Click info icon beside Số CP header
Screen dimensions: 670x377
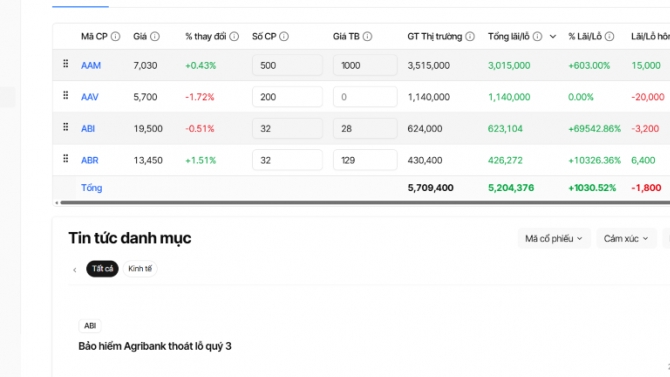[284, 37]
